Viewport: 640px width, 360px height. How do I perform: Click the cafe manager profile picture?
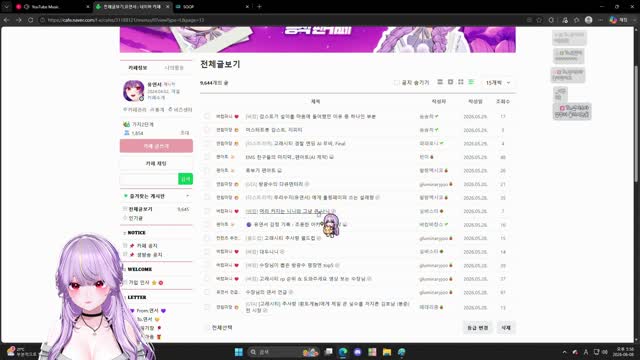click(x=133, y=91)
